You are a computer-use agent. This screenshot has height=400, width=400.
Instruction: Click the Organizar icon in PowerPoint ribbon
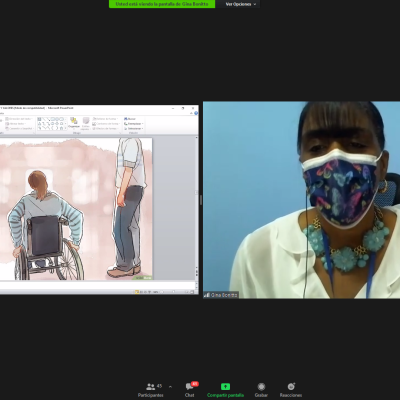[74, 123]
